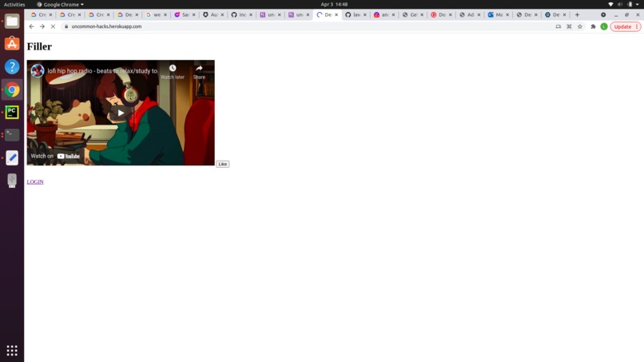The height and width of the screenshot is (362, 644).
Task: Open Terminal from the dock
Action: [x=12, y=135]
